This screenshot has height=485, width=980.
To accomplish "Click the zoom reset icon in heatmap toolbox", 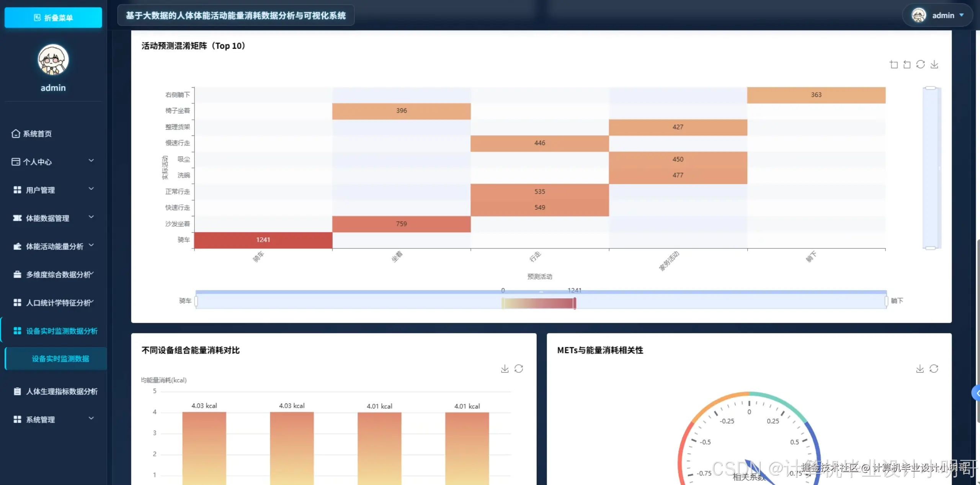I will [x=907, y=64].
